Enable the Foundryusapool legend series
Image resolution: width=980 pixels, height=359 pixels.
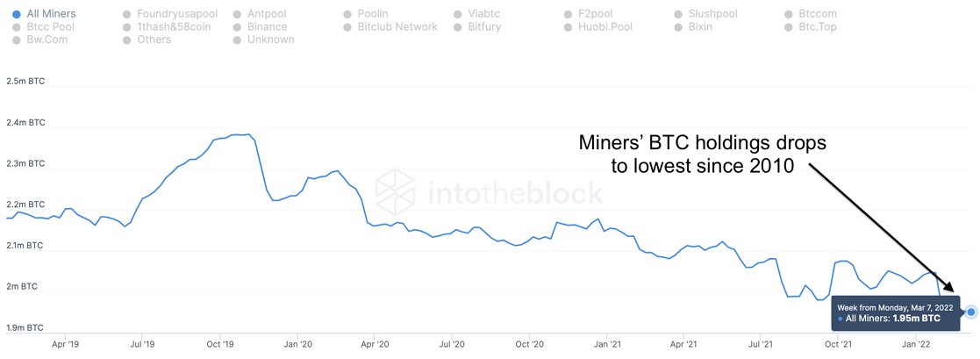pyautogui.click(x=170, y=14)
